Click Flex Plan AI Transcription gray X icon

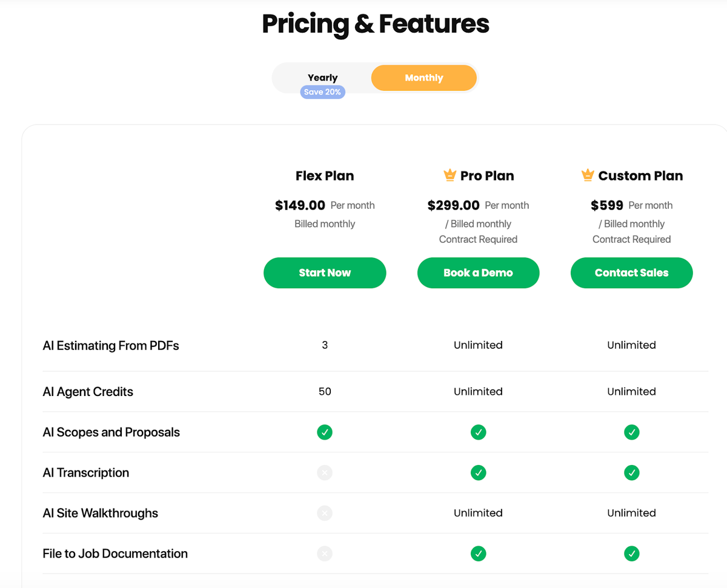coord(325,473)
